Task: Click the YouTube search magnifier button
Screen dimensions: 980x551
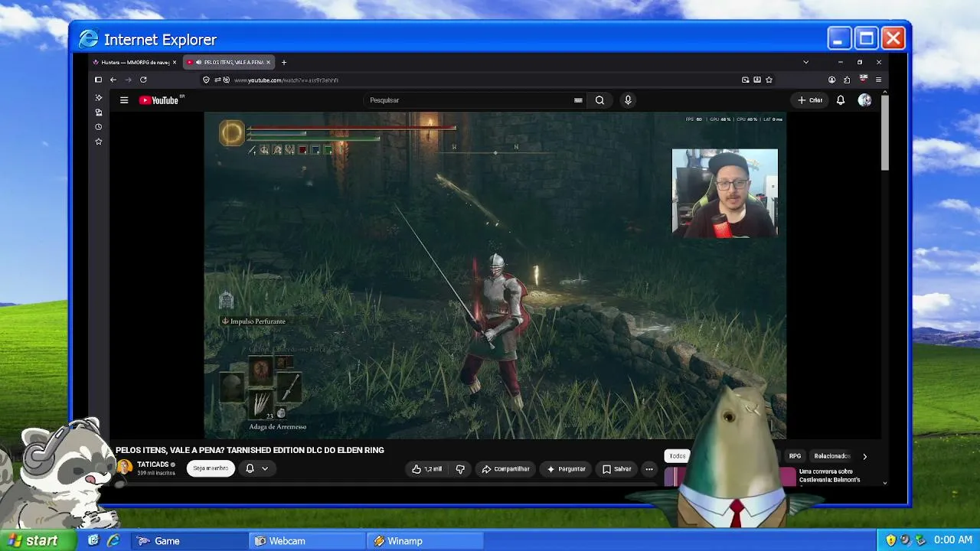Action: pos(599,100)
